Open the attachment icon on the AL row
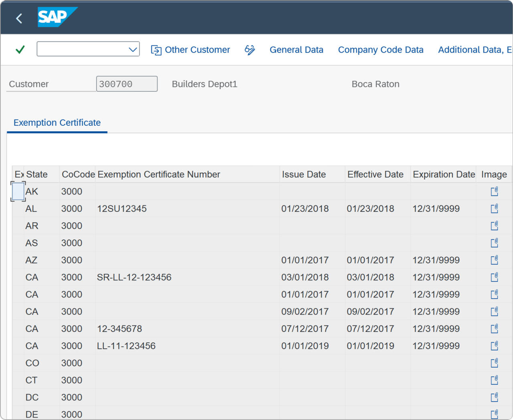This screenshot has width=513, height=420. point(494,208)
